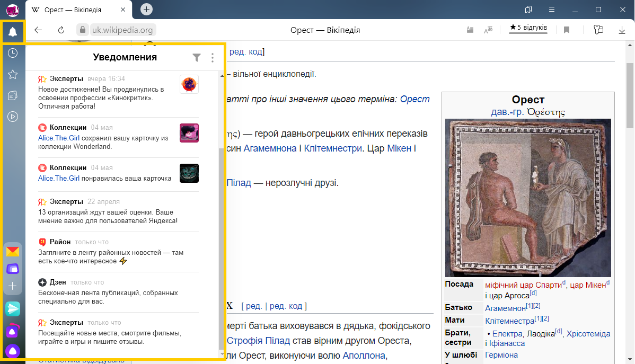Click the notifications panel scrollbar
The image size is (635, 364).
221,248
